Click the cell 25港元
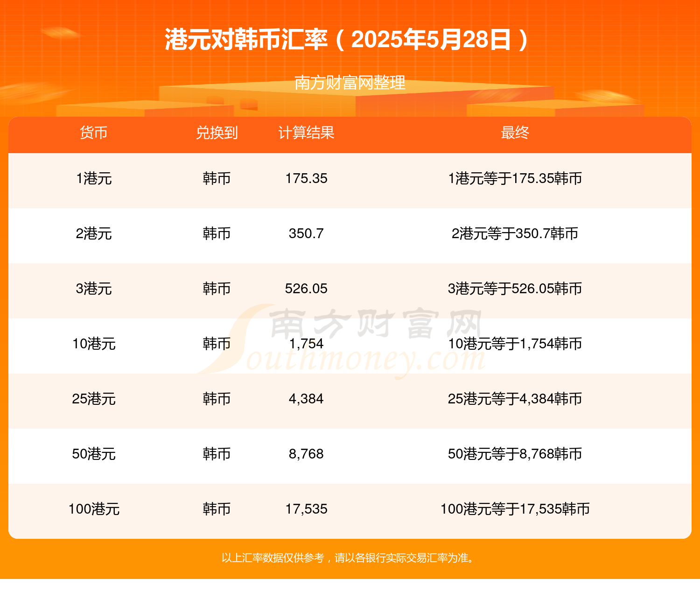This screenshot has height=607, width=700. click(94, 399)
